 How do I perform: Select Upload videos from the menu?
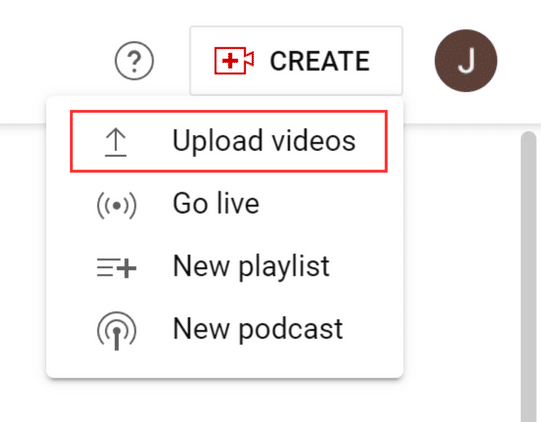[228, 141]
